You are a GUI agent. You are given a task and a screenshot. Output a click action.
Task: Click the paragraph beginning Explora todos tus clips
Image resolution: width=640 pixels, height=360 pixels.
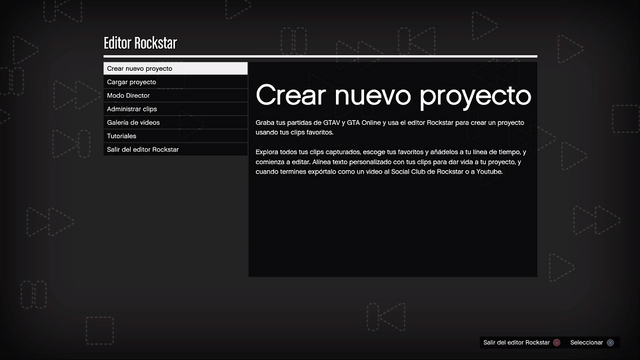pyautogui.click(x=391, y=162)
